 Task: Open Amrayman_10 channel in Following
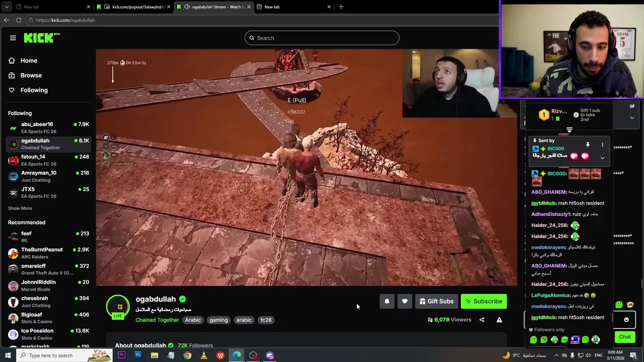tap(48, 176)
